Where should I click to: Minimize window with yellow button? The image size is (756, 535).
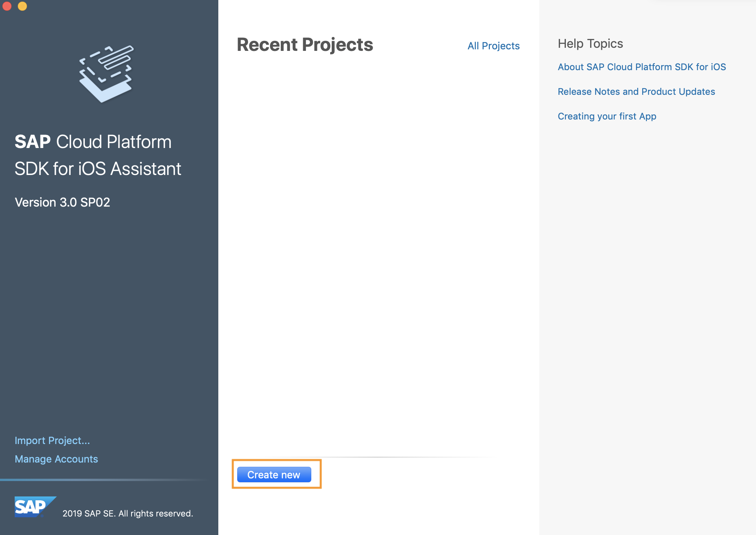(22, 6)
